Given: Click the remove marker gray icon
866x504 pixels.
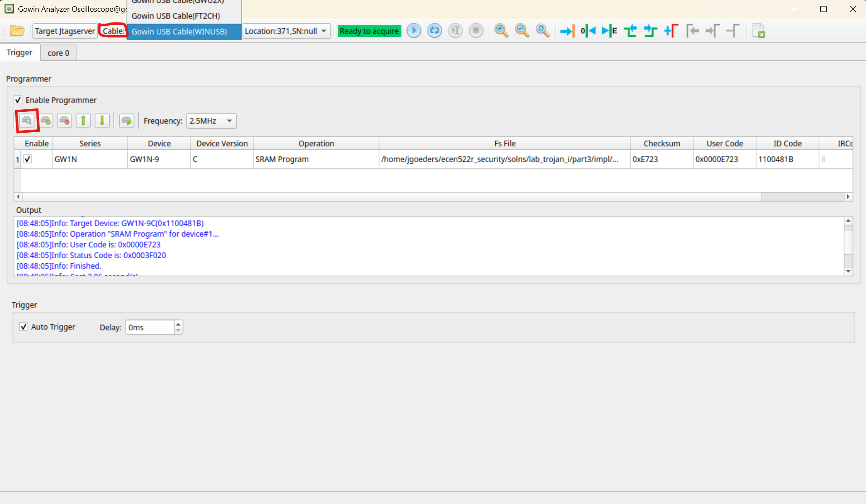Looking at the screenshot, I should [733, 31].
